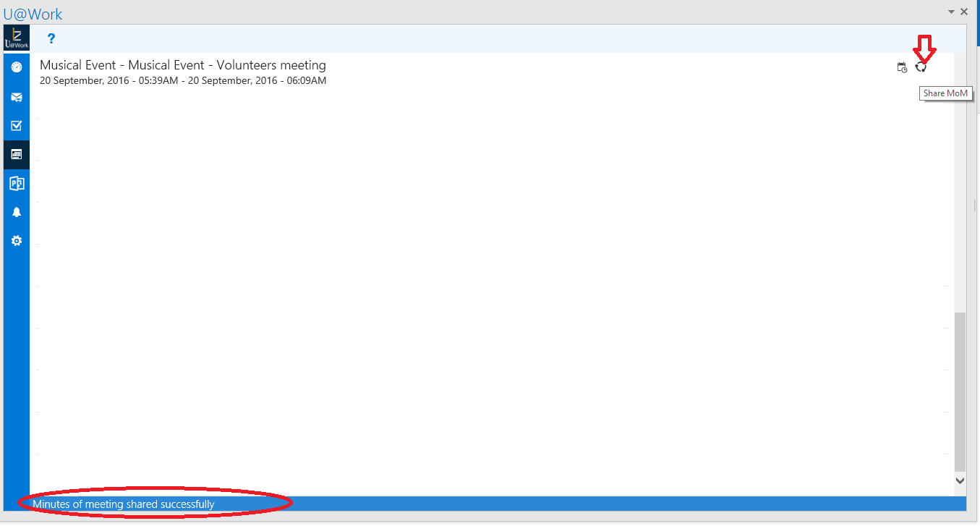Open settings with the gear icon
The height and width of the screenshot is (526, 980).
click(17, 241)
